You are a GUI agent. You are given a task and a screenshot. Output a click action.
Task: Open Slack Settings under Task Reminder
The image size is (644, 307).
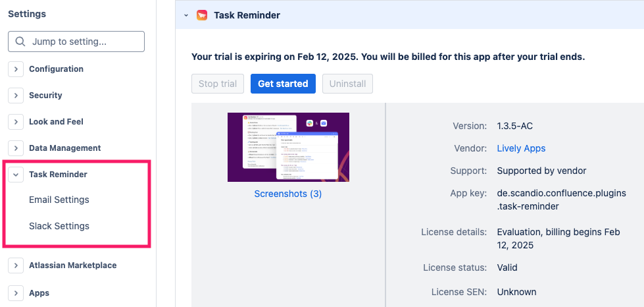point(59,226)
